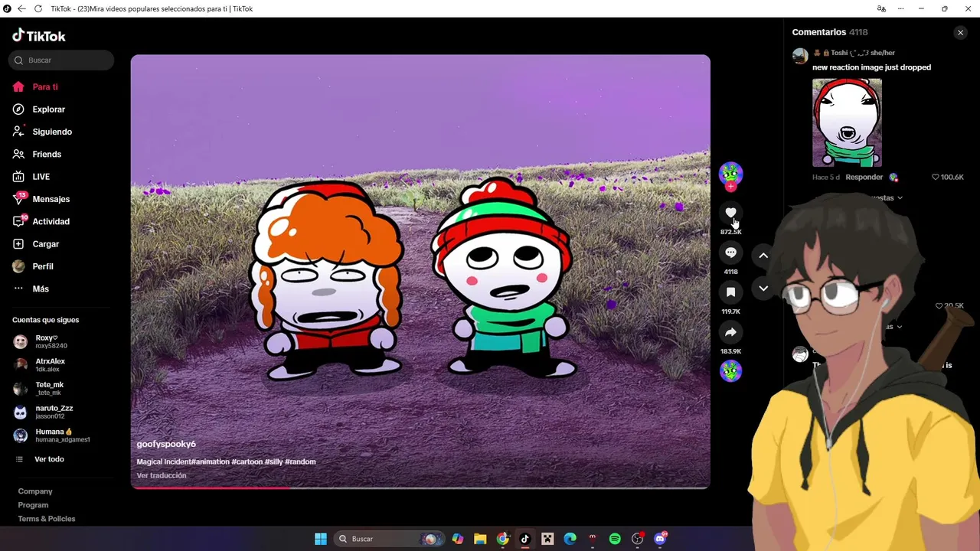Viewport: 980px width, 551px height.
Task: Open Copilot from the taskbar
Action: pyautogui.click(x=458, y=539)
